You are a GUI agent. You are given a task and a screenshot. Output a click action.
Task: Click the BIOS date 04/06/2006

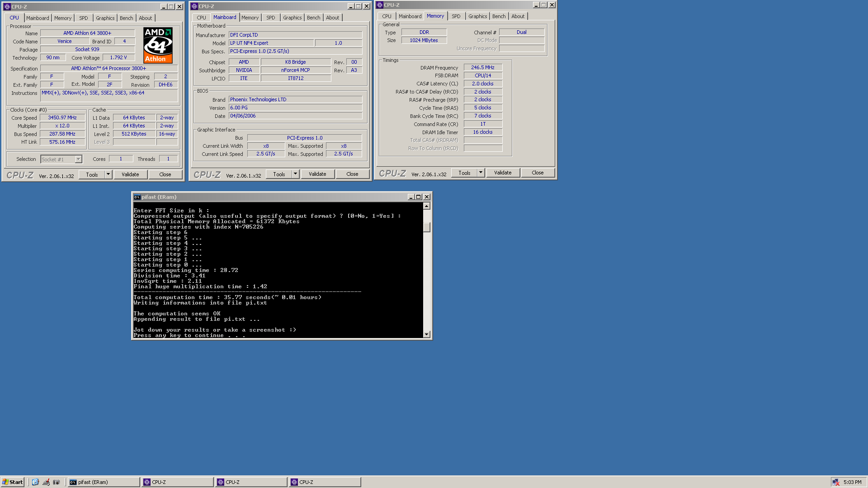click(295, 116)
